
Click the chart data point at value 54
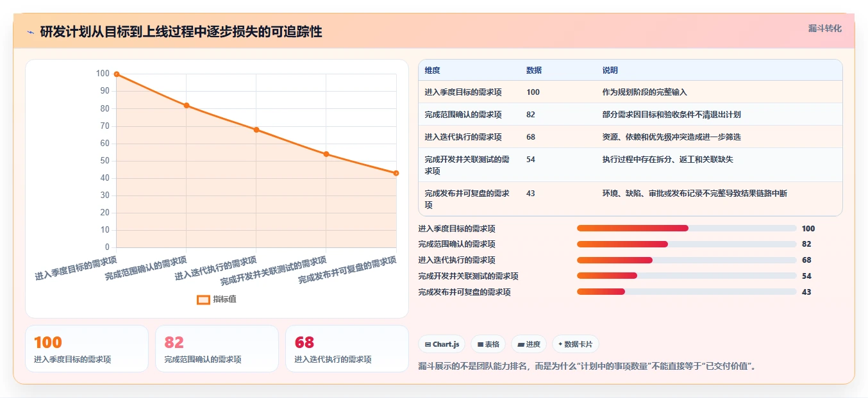click(326, 154)
